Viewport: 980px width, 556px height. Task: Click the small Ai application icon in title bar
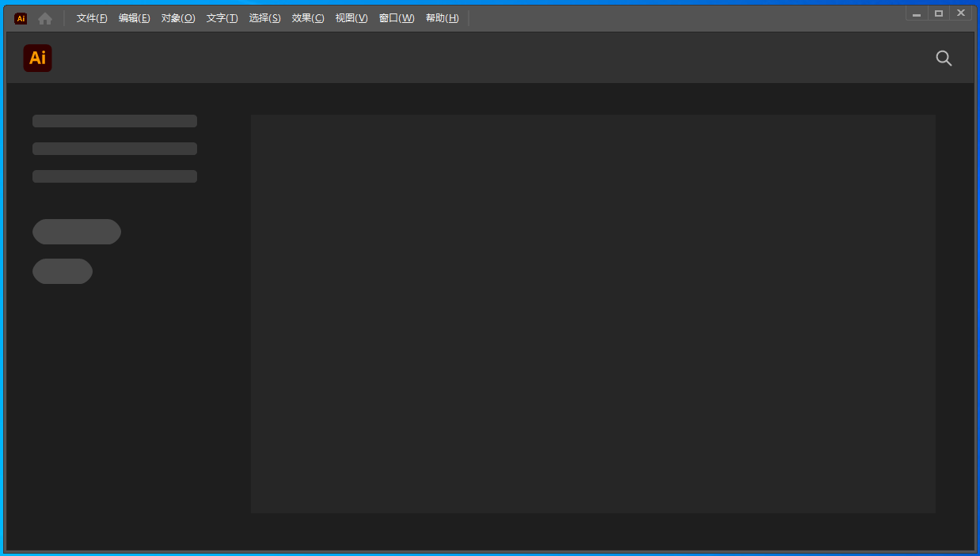coord(21,18)
